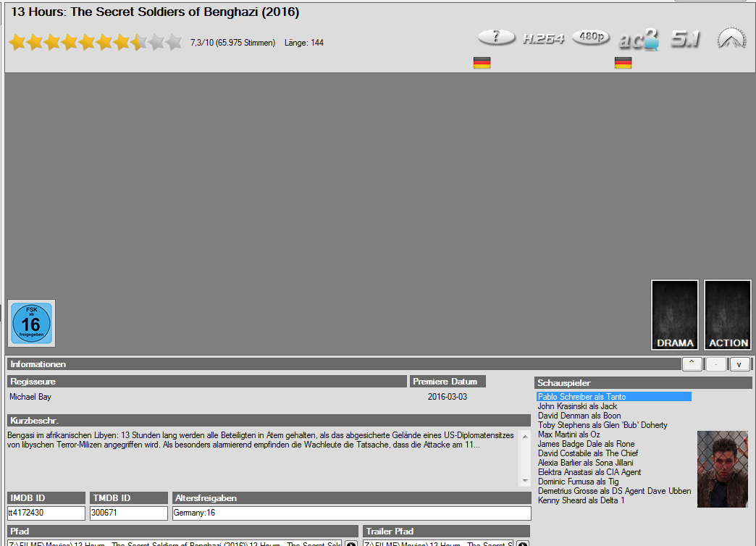Click the up arrow of the Kurzbeschr. scrollbar
756x546 pixels.
[x=525, y=437]
